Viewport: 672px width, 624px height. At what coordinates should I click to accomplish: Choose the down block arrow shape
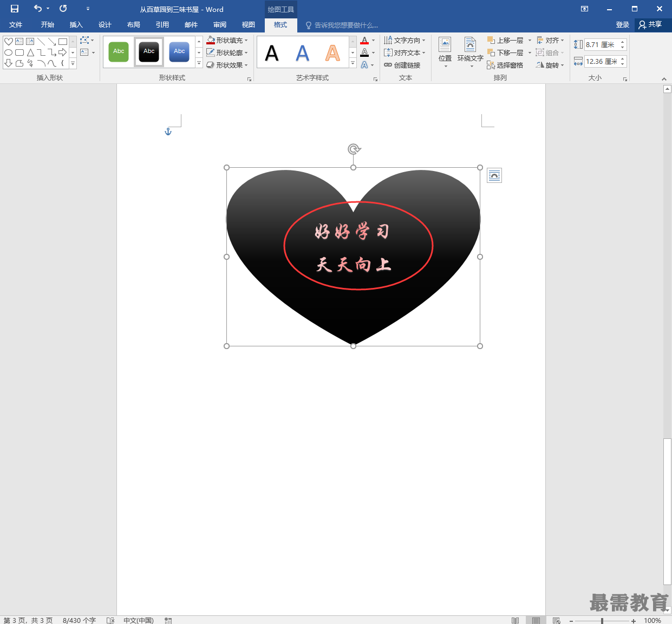click(x=9, y=63)
